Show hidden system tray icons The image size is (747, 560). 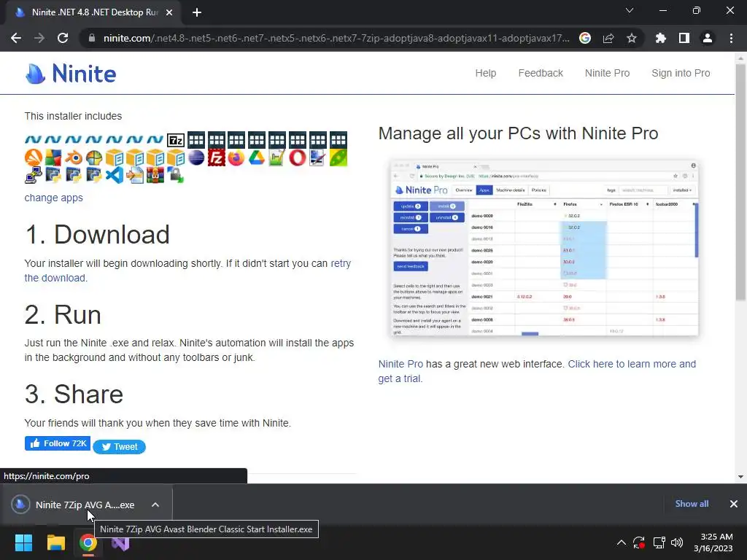[x=622, y=542]
